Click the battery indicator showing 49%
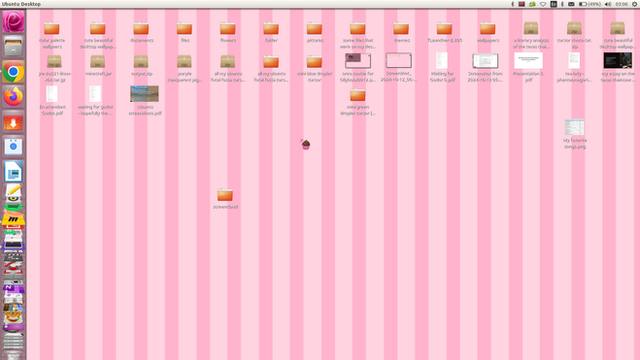640x360 pixels. click(x=590, y=4)
